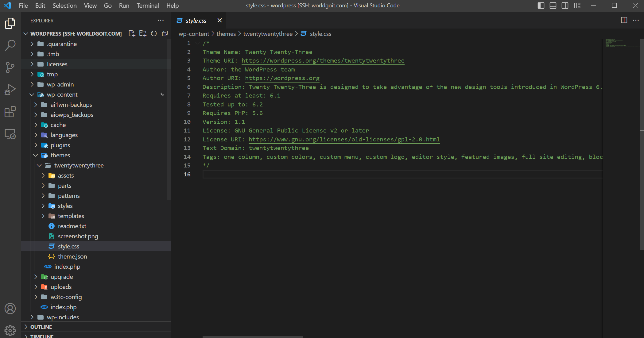Open the Terminal menu

(x=148, y=6)
